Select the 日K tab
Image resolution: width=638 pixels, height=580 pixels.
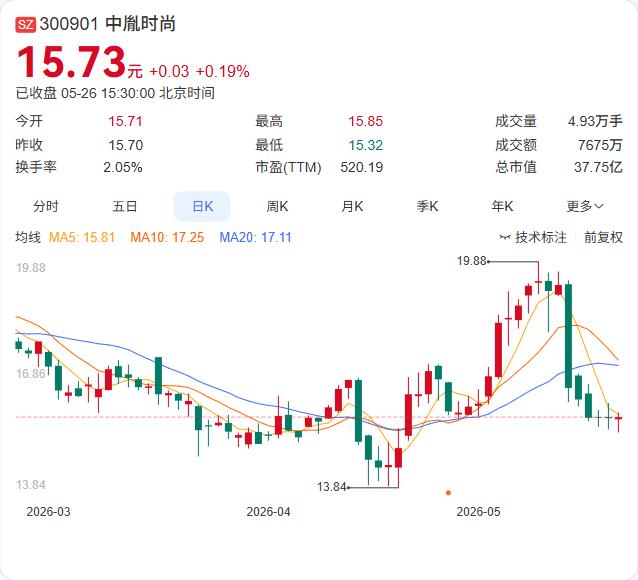202,206
